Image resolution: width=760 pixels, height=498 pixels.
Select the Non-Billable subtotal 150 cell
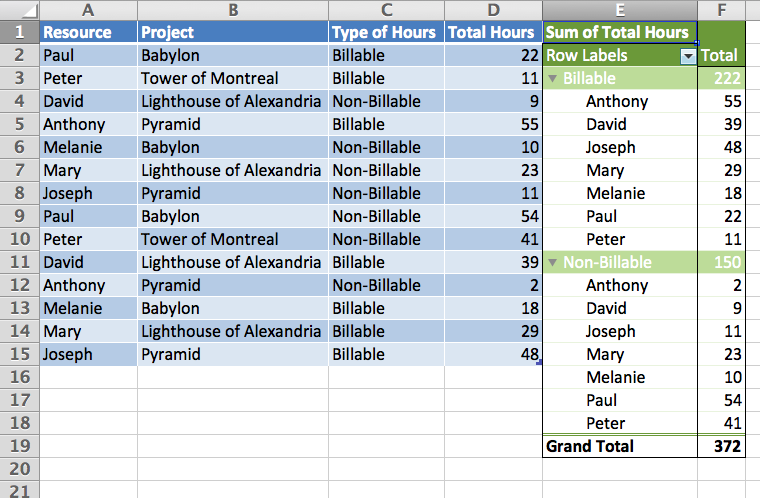click(x=722, y=262)
